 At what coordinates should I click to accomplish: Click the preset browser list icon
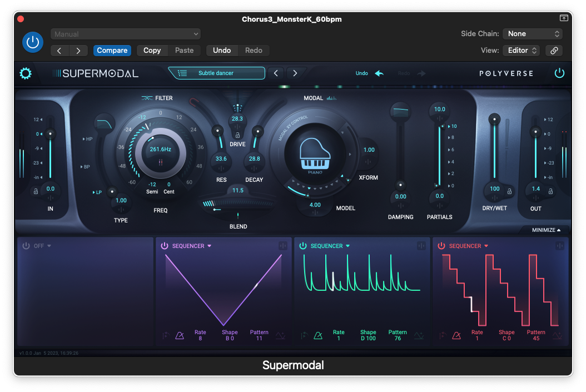[182, 73]
